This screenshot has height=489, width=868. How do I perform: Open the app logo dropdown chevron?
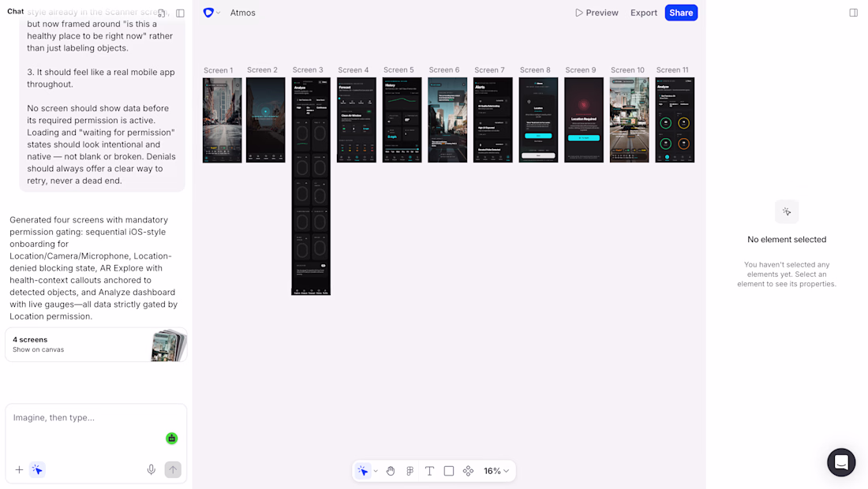[218, 13]
